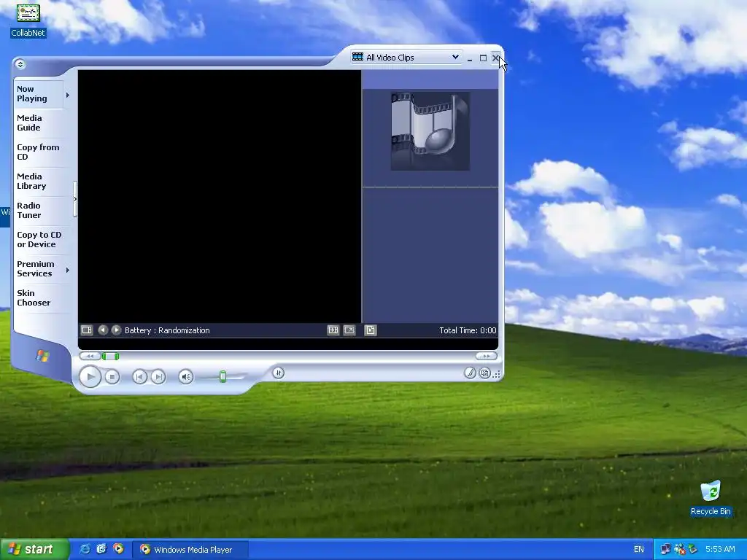
Task: Click the Play button
Action: [90, 377]
